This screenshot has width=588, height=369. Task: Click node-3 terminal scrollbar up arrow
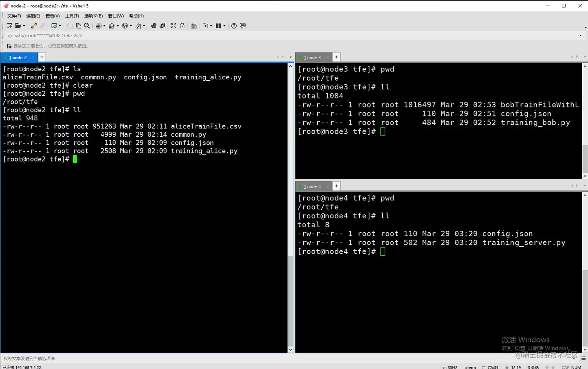(x=585, y=67)
